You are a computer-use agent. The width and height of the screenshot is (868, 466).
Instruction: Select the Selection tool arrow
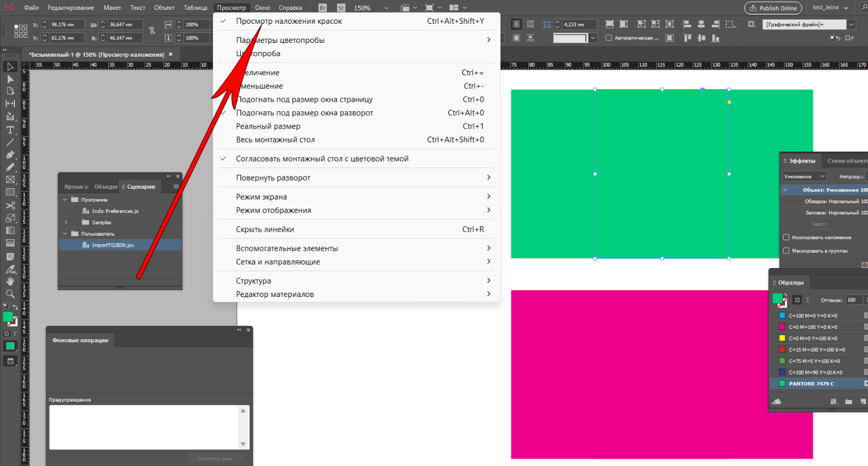10,67
